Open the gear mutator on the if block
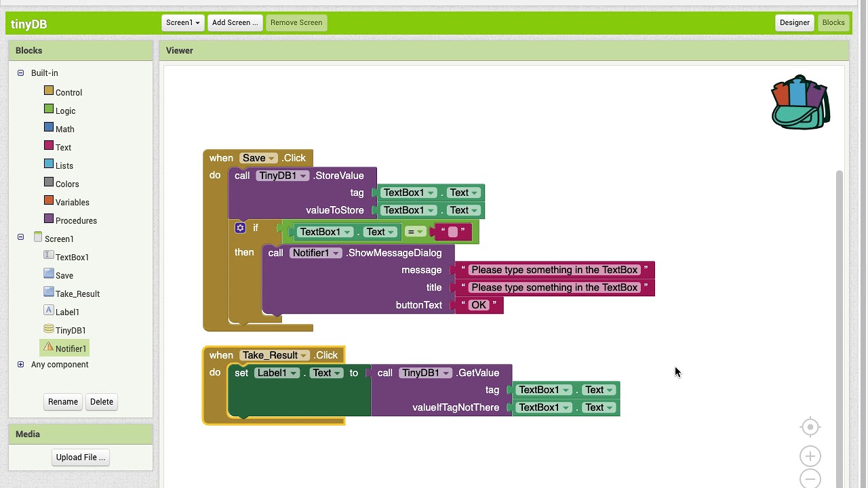Image resolution: width=868 pixels, height=488 pixels. [x=240, y=228]
